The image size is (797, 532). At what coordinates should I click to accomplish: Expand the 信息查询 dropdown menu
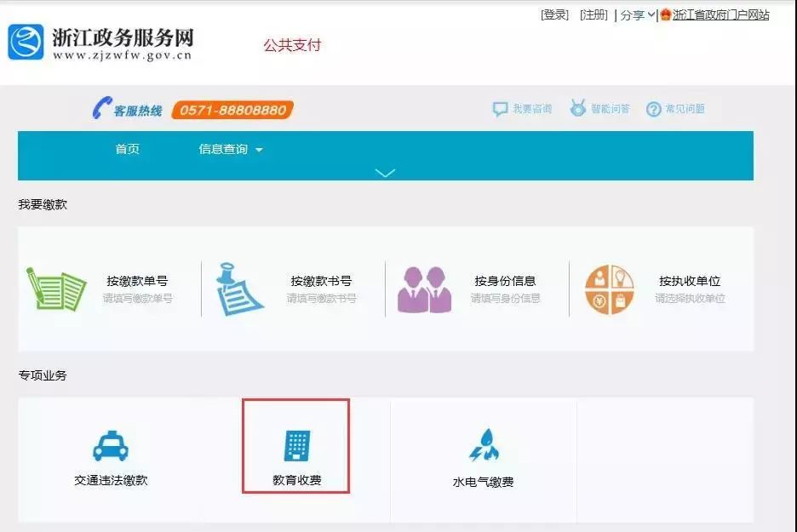tap(231, 150)
